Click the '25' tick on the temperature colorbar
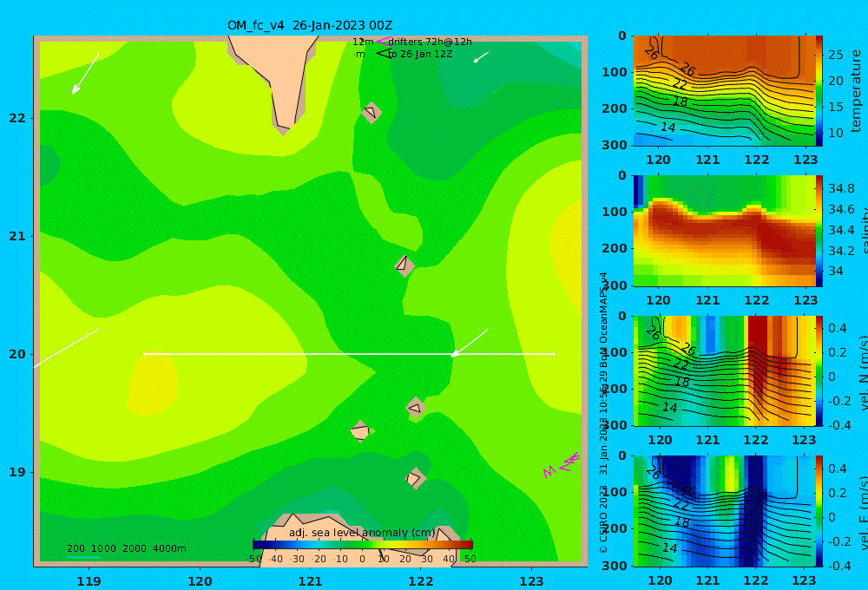The height and width of the screenshot is (590, 868). click(x=836, y=55)
